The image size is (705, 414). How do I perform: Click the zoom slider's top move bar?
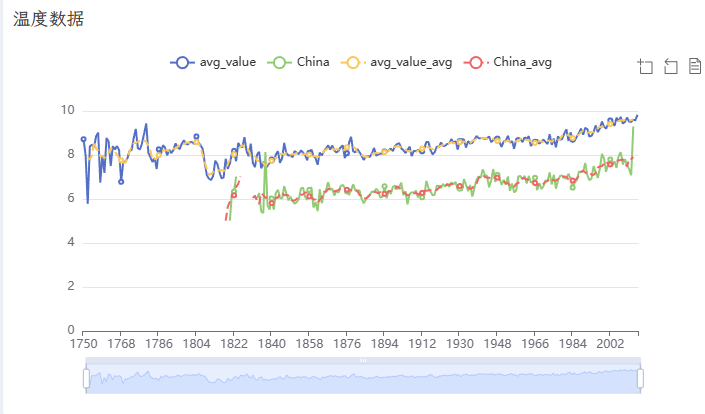tap(363, 361)
